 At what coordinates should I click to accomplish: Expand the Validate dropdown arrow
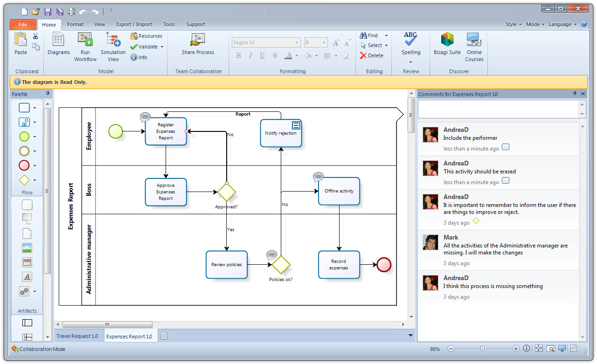tap(162, 47)
